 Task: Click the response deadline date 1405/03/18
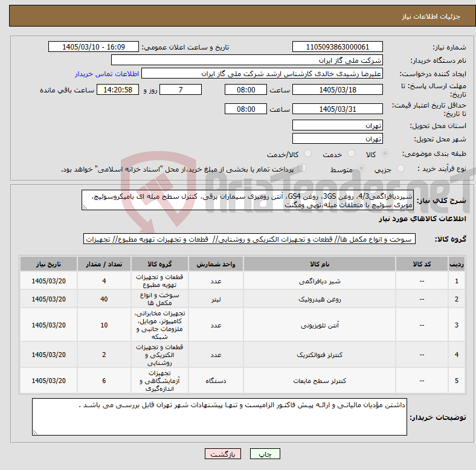(337, 90)
